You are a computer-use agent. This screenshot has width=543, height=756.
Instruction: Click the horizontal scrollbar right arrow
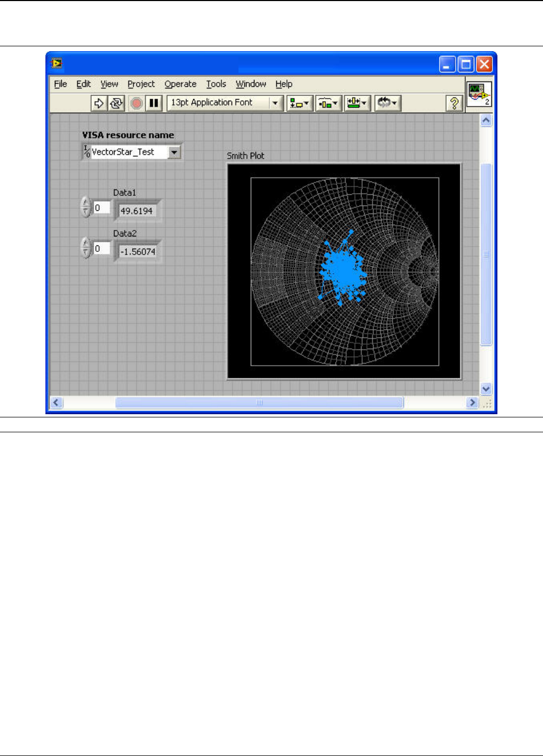coord(472,402)
